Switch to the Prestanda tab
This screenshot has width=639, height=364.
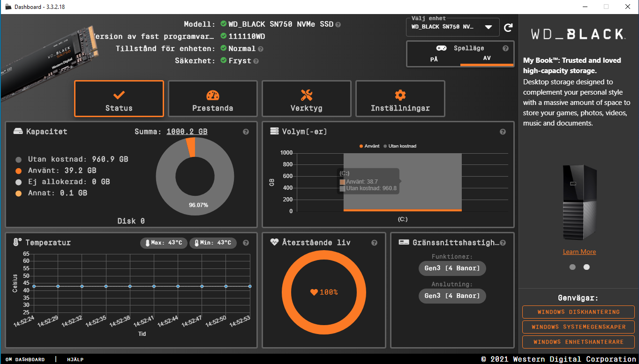coord(213,98)
